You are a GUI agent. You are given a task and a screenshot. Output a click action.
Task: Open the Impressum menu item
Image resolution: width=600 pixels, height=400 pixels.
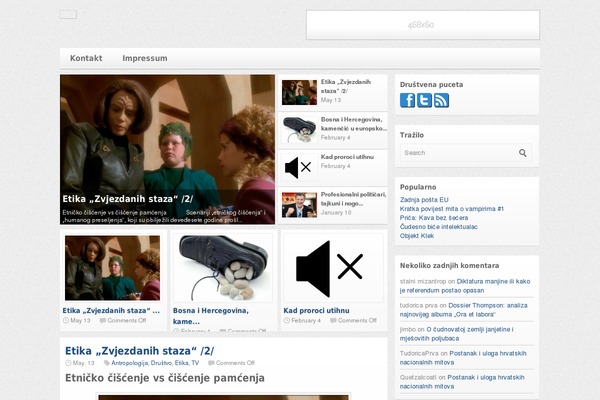pos(145,58)
